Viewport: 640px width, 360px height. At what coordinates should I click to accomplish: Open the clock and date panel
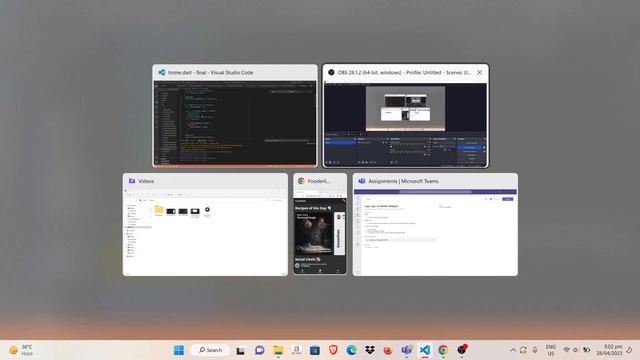(x=609, y=350)
